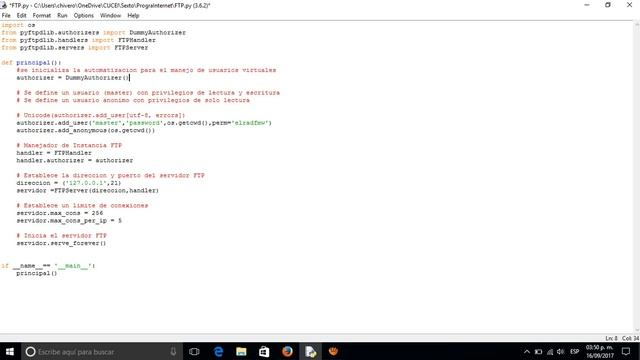Click the IDLE window title bar icon
This screenshot has height=360, width=640.
coord(4,5)
